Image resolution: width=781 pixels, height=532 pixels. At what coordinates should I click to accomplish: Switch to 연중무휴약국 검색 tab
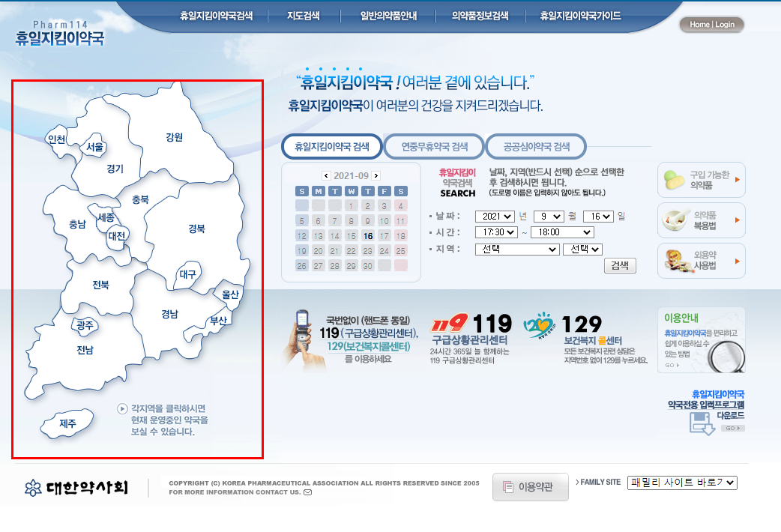coord(434,146)
